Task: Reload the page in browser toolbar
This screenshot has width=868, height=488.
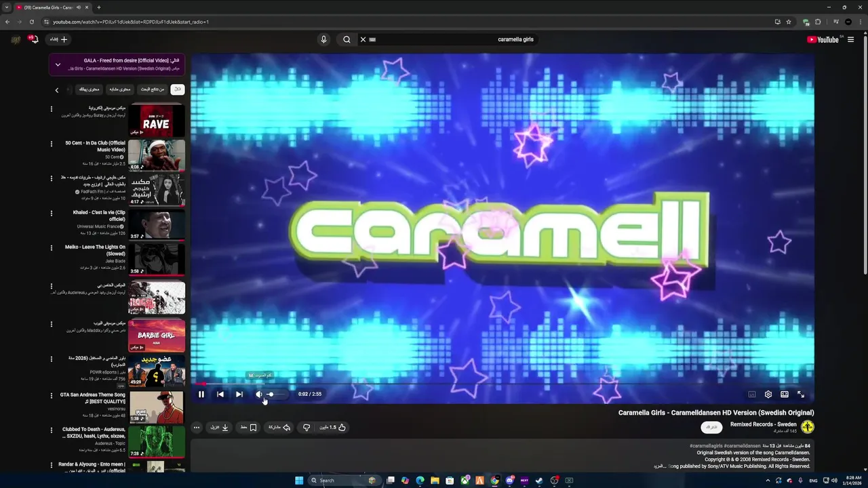Action: point(32,22)
